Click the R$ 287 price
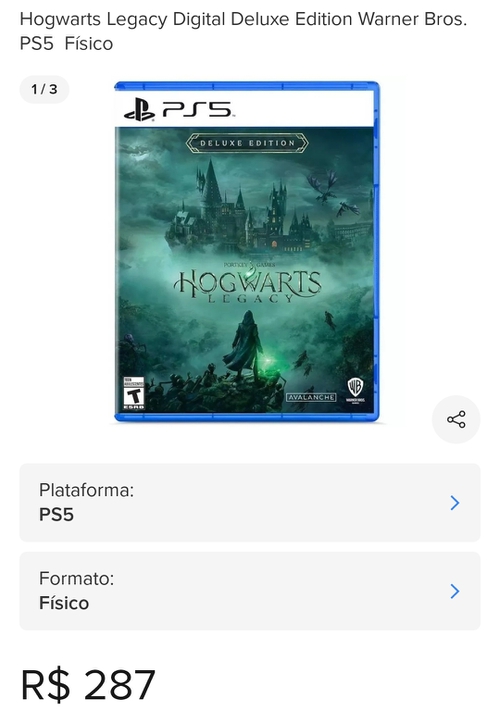The width and height of the screenshot is (500, 710). pyautogui.click(x=88, y=684)
